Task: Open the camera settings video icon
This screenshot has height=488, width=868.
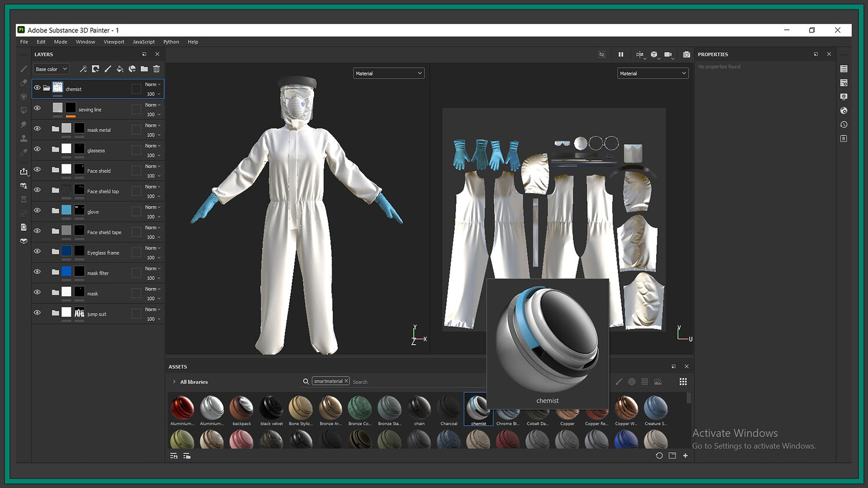Action: [668, 54]
